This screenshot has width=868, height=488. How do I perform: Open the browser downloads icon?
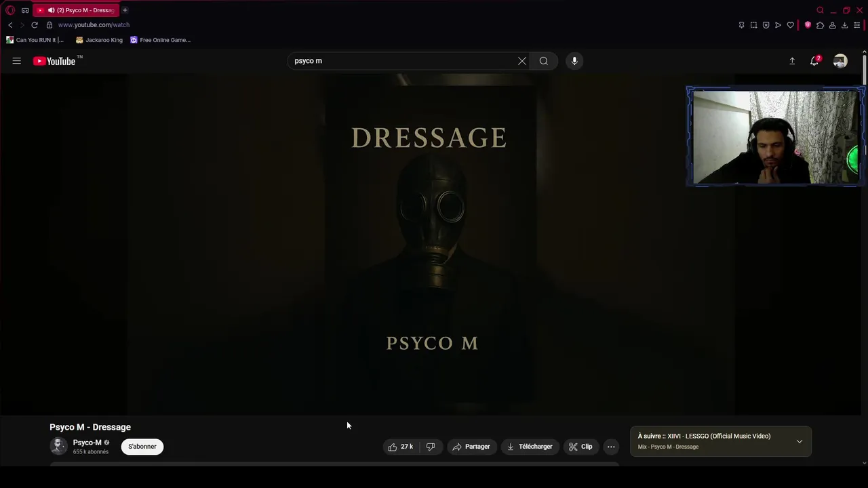point(844,25)
